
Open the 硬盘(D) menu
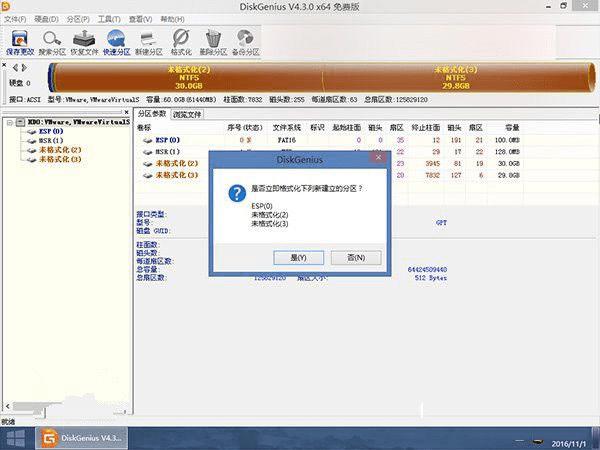(x=46, y=19)
